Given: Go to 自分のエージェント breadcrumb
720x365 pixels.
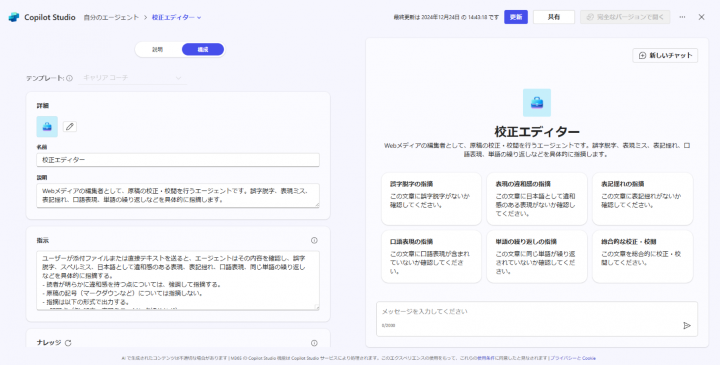Looking at the screenshot, I should pos(111,17).
